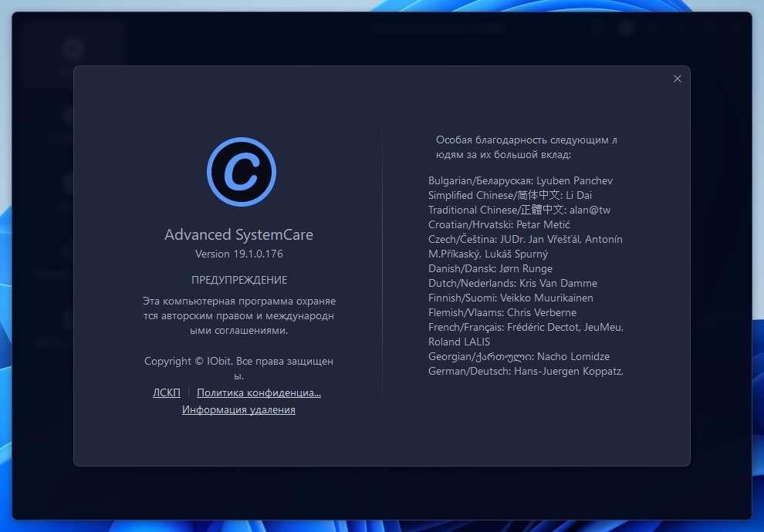The image size is (764, 532).
Task: Select the Dutch/Nederlands credit line
Action: (512, 283)
